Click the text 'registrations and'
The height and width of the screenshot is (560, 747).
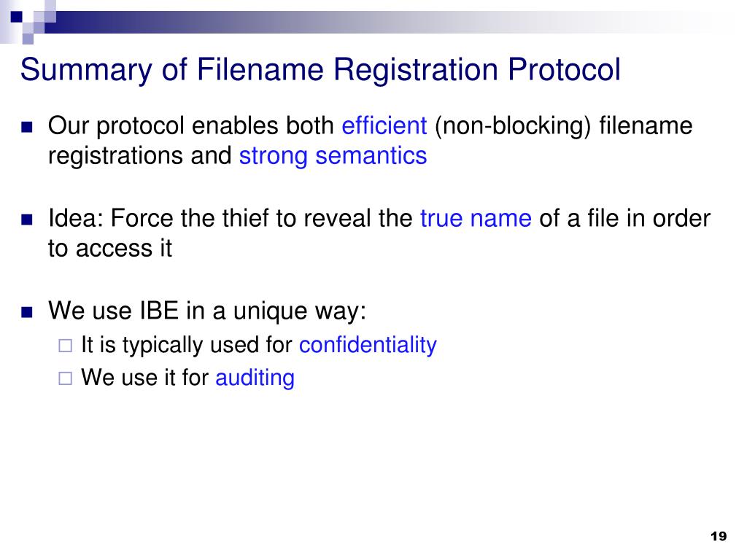pos(140,156)
